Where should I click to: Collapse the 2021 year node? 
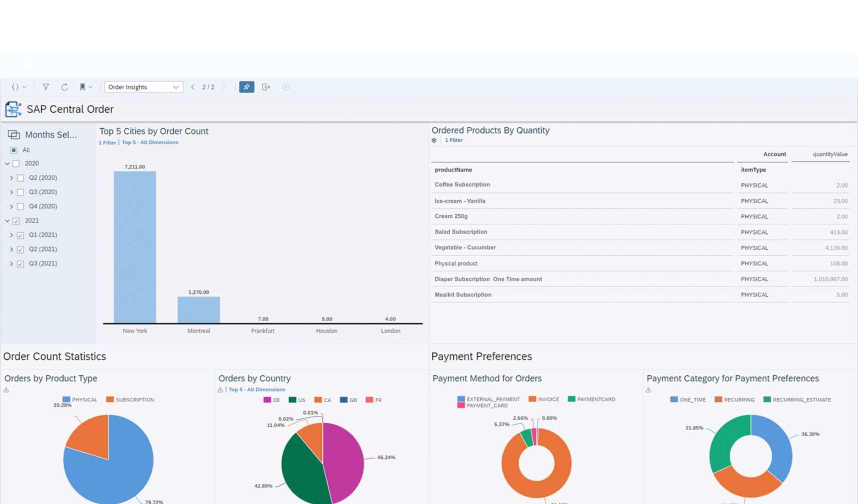coord(7,221)
